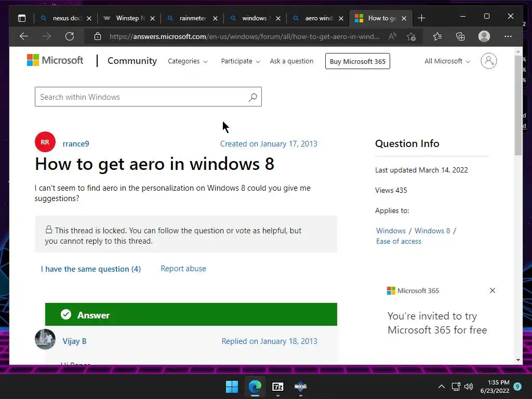Image resolution: width=532 pixels, height=399 pixels.
Task: Go back to the previous page
Action: point(24,36)
